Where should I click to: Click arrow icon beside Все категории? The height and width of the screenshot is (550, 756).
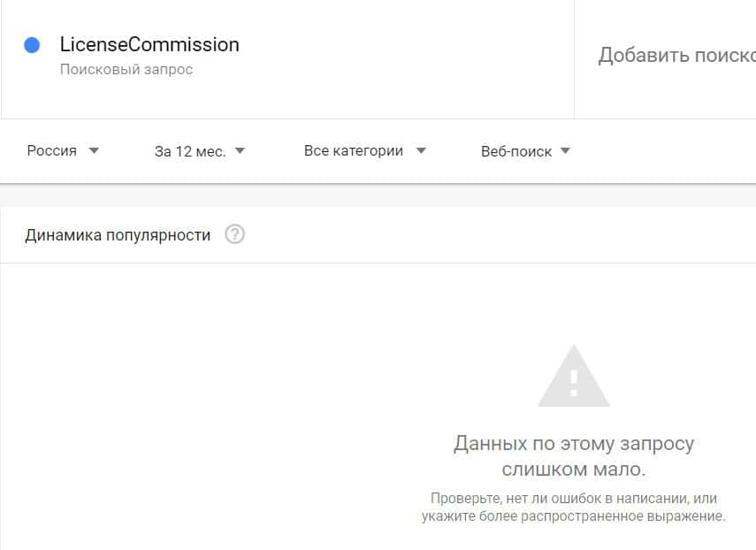point(421,150)
